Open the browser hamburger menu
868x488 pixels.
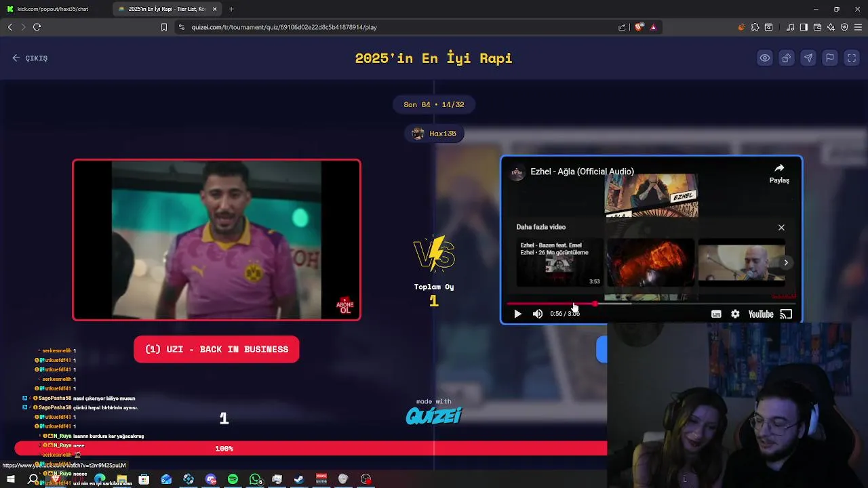tap(858, 27)
